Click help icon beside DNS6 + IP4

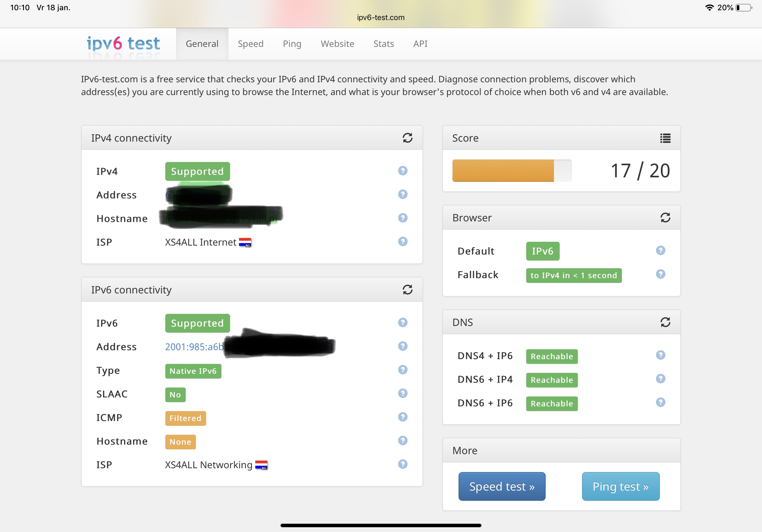click(x=661, y=379)
